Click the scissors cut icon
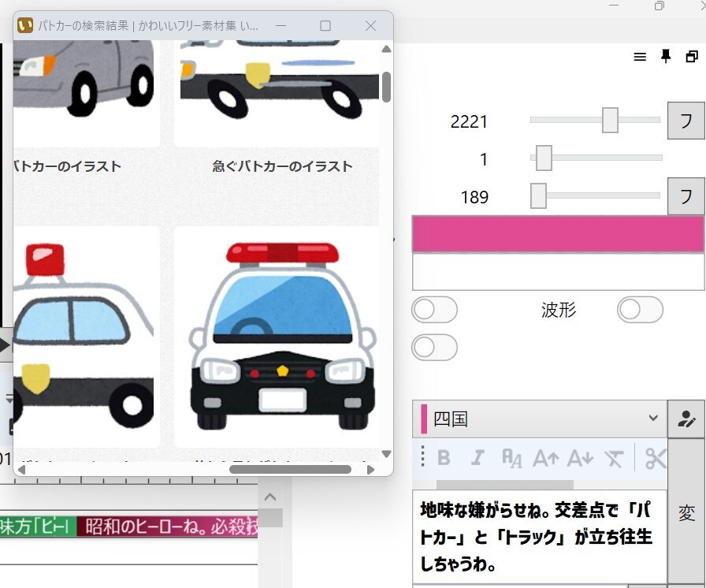Image resolution: width=706 pixels, height=588 pixels. [655, 458]
